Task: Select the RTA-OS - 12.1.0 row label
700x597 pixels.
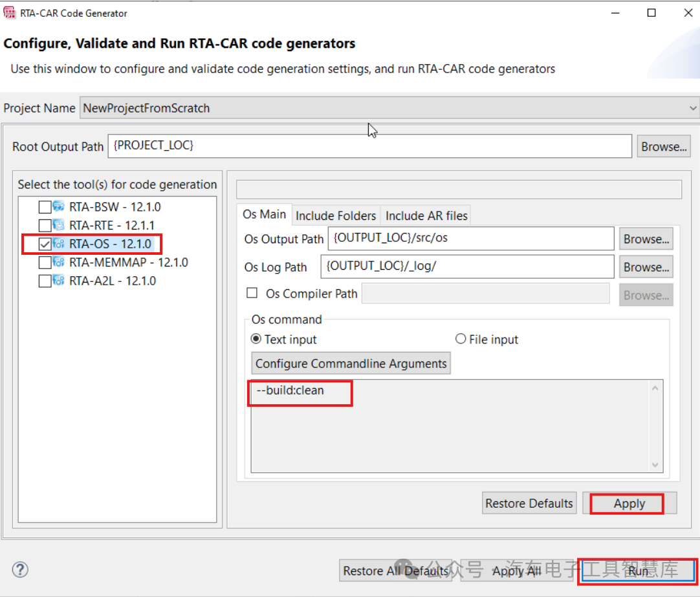Action: pos(110,244)
